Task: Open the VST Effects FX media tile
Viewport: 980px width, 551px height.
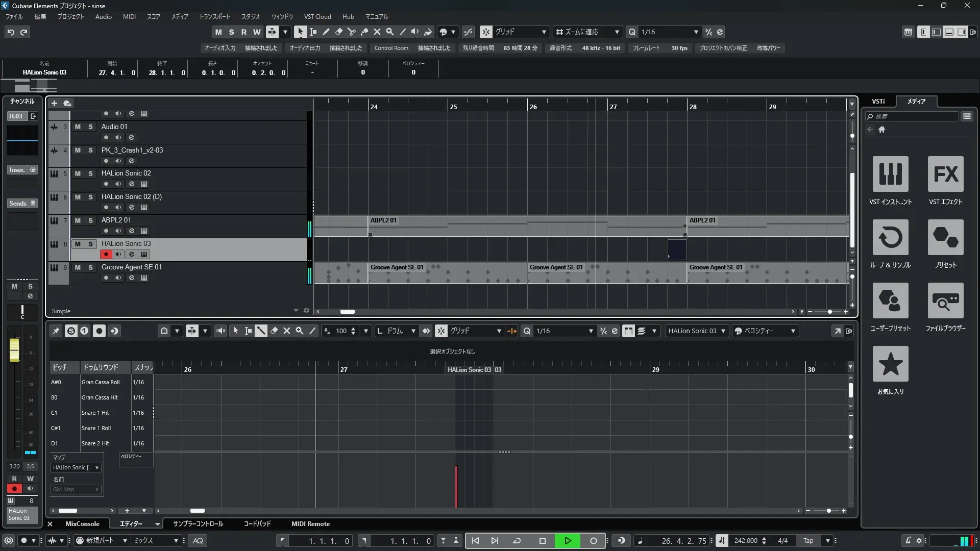Action: tap(945, 174)
